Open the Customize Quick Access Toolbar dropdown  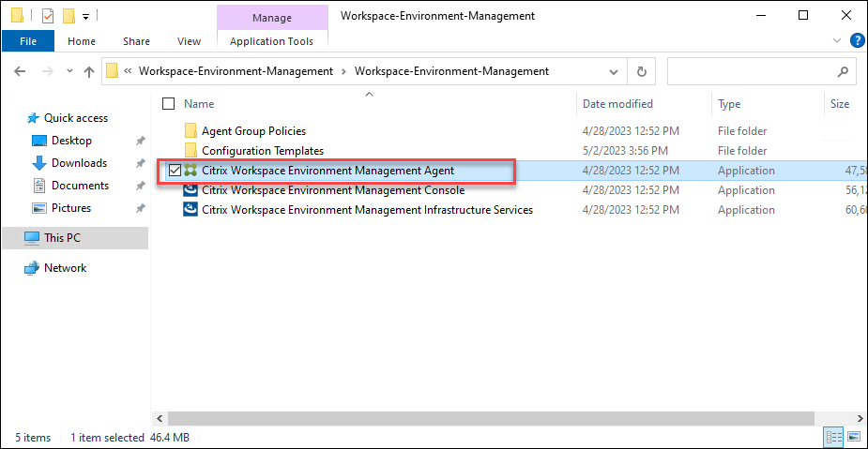pos(85,16)
